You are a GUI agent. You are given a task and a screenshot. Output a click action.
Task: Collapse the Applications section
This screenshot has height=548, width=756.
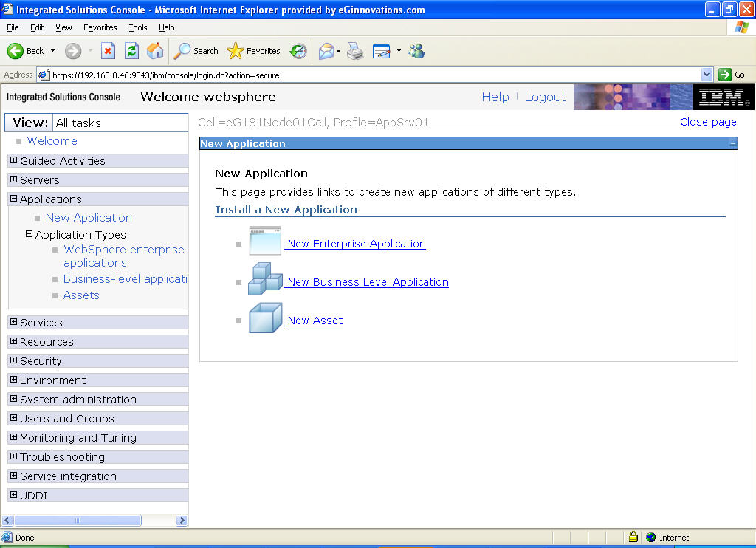coord(14,199)
